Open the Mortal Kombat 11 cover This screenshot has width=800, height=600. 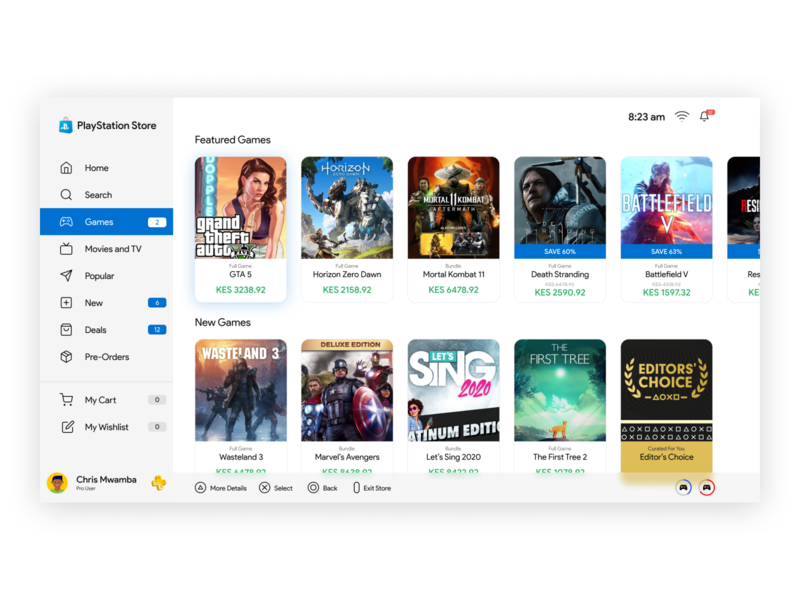coord(454,208)
